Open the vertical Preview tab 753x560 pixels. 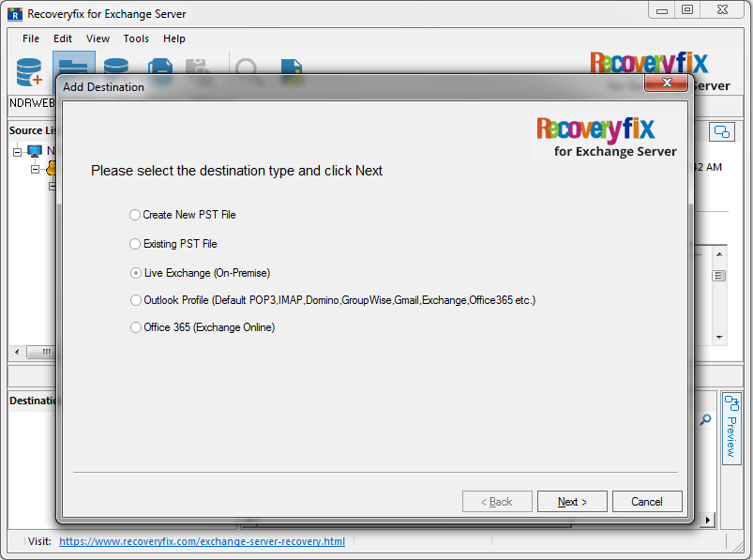(x=730, y=429)
